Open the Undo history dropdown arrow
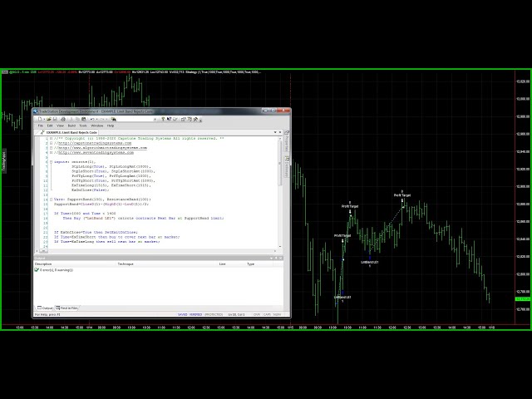 click(x=96, y=119)
